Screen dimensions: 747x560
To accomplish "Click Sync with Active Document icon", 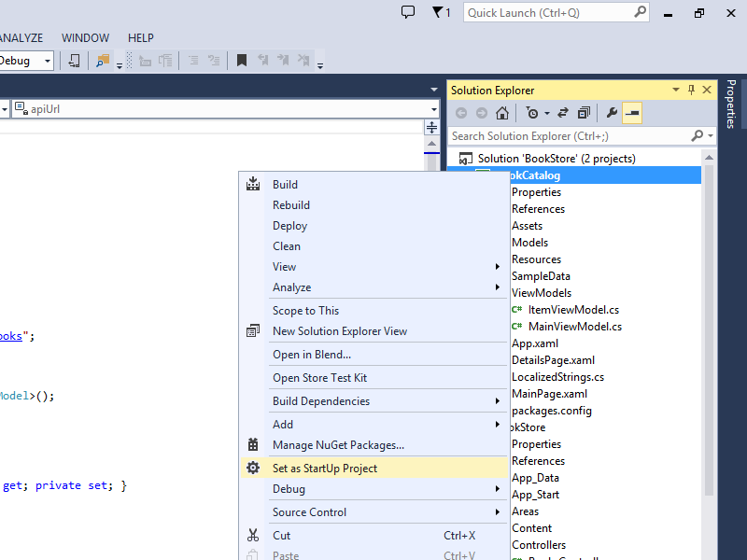I will pyautogui.click(x=563, y=113).
